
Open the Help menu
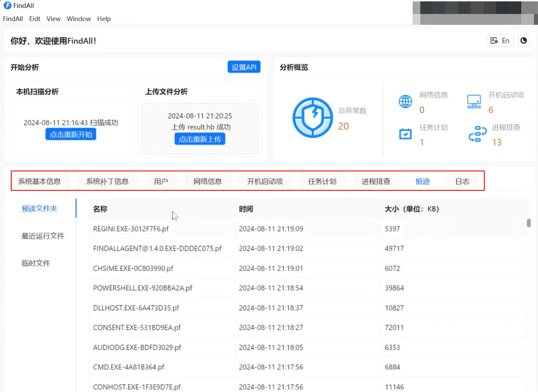pos(104,19)
